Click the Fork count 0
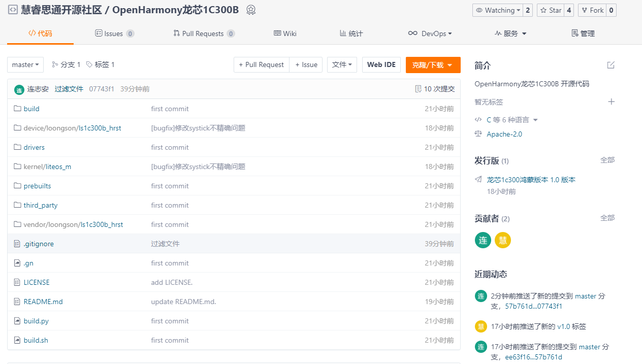This screenshot has width=642, height=364. (611, 10)
